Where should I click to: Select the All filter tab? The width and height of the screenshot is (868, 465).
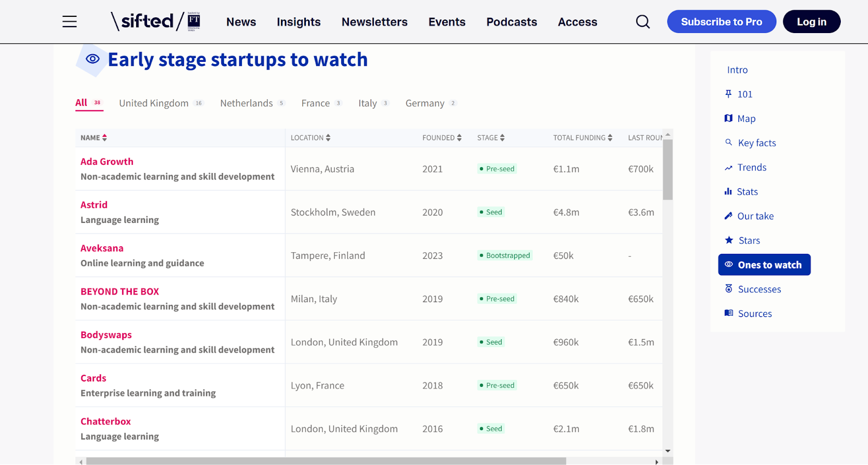click(89, 103)
